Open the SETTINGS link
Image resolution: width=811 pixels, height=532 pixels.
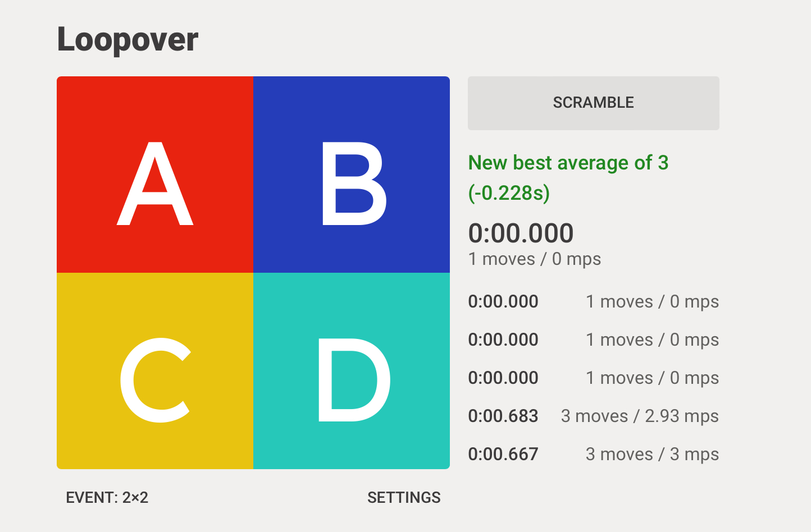pos(404,498)
